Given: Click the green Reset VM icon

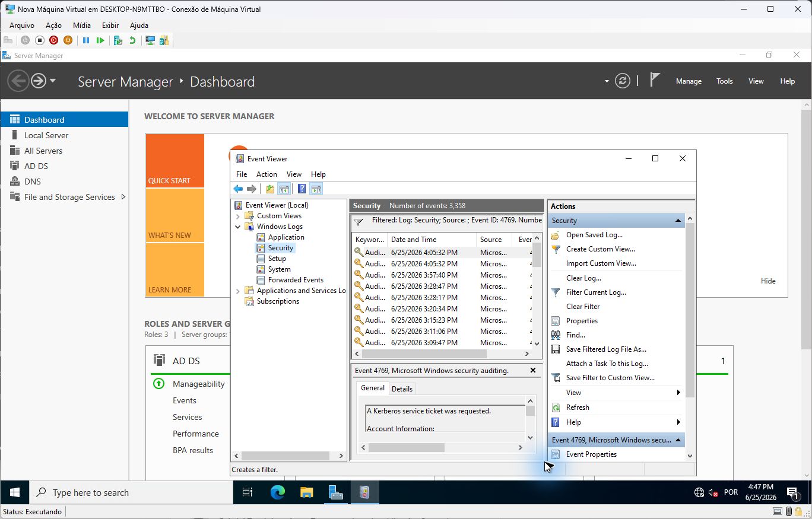Looking at the screenshot, I should [100, 40].
